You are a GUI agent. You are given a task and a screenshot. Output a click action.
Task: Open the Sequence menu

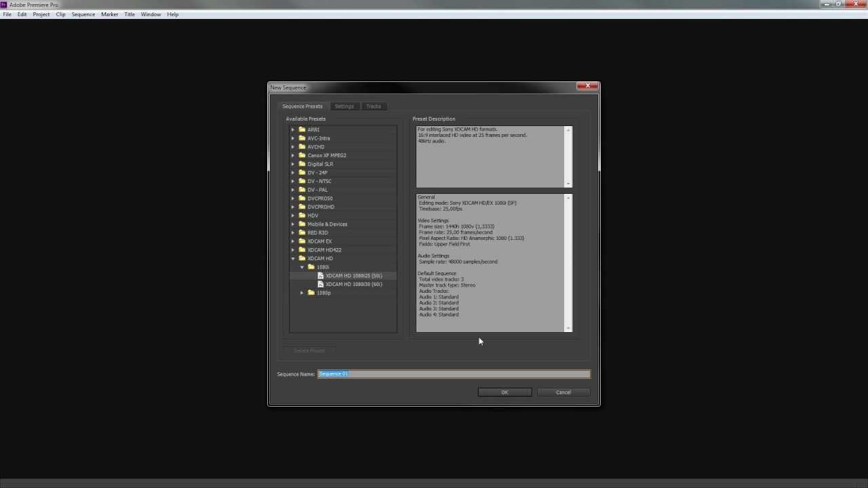click(x=83, y=14)
